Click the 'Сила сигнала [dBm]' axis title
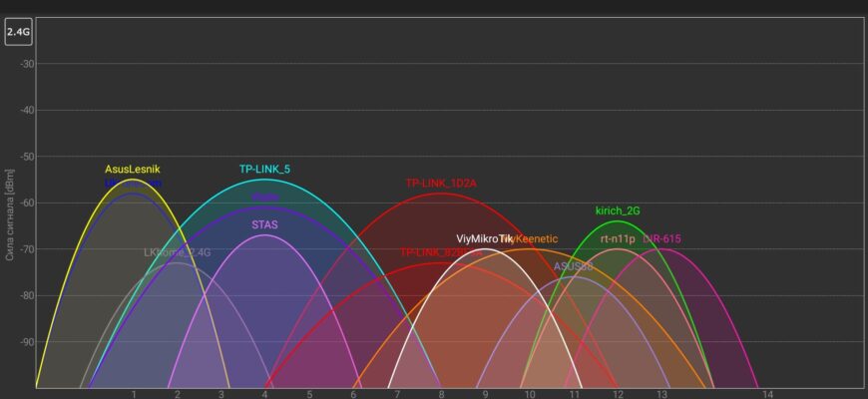This screenshot has height=399, width=868. point(10,215)
